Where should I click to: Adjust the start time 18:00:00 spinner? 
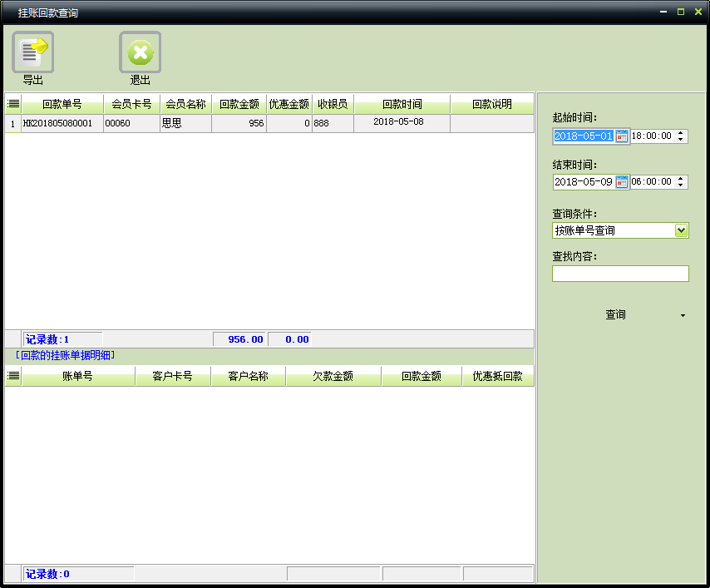(682, 136)
